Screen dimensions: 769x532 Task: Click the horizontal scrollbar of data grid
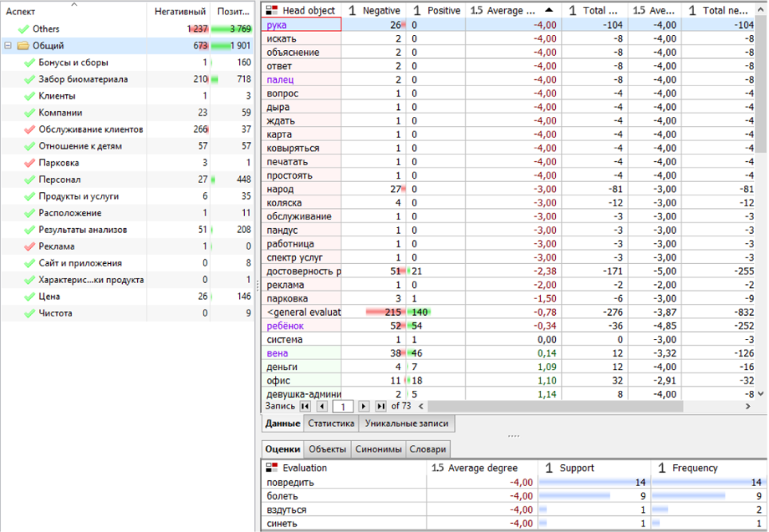(x=542, y=407)
